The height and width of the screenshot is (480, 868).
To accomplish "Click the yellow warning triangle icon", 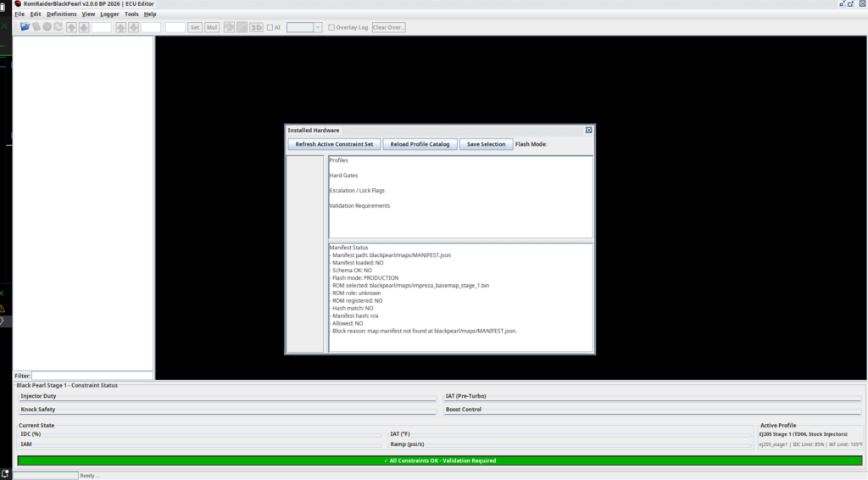I will (x=3, y=308).
